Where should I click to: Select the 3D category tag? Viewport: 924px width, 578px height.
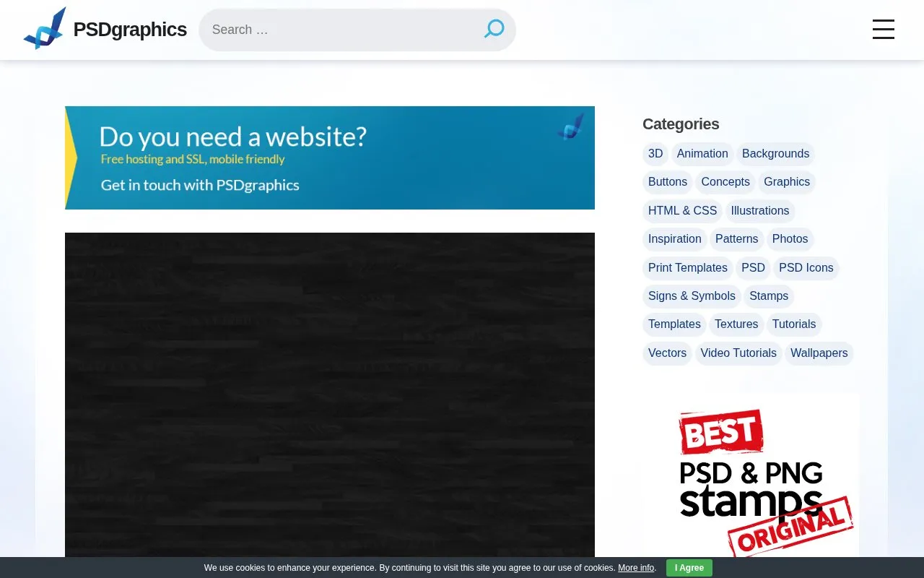(655, 154)
